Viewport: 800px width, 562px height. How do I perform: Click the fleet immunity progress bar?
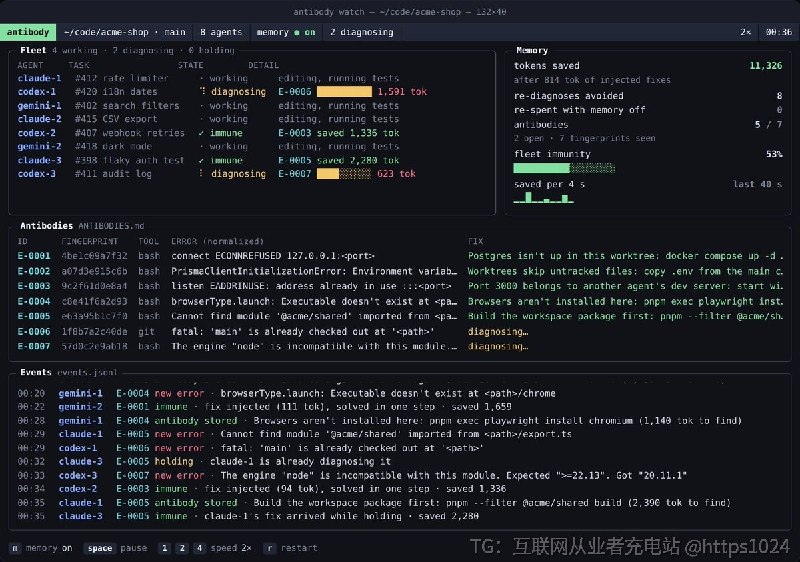click(x=564, y=168)
